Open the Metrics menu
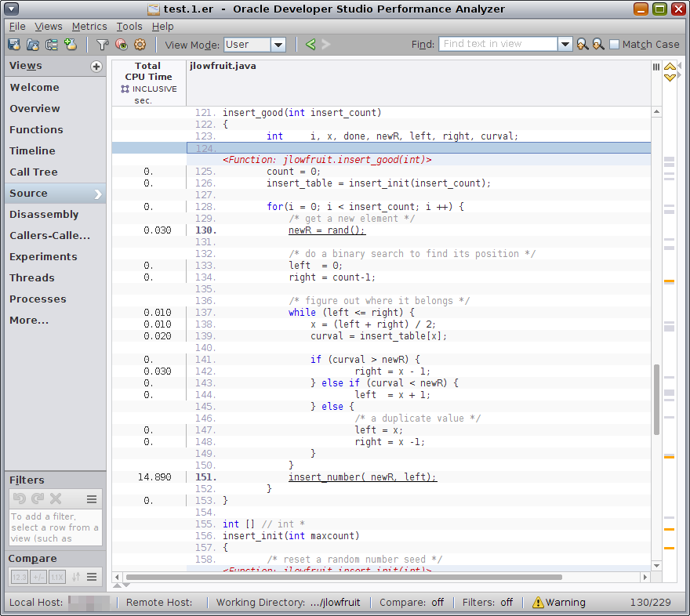 pos(89,26)
